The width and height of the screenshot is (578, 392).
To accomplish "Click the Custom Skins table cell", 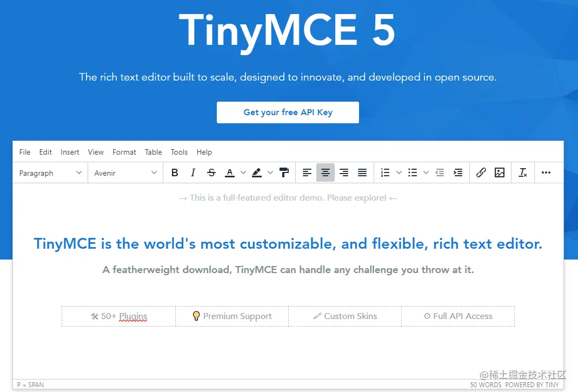I will (344, 316).
